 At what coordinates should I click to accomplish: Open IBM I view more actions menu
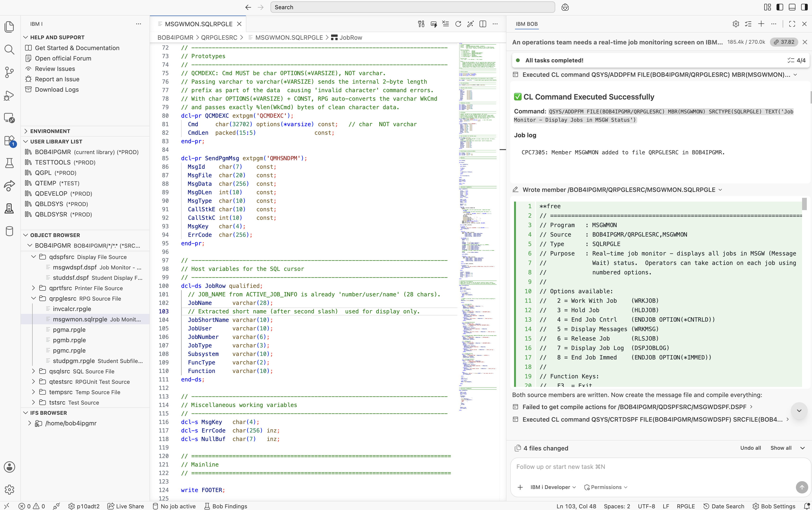(138, 24)
